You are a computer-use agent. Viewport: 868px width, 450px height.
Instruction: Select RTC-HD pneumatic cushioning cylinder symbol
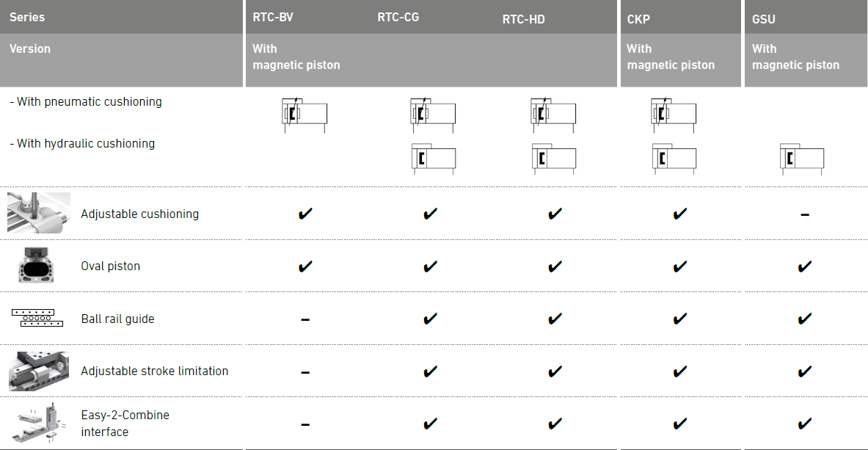[x=553, y=115]
